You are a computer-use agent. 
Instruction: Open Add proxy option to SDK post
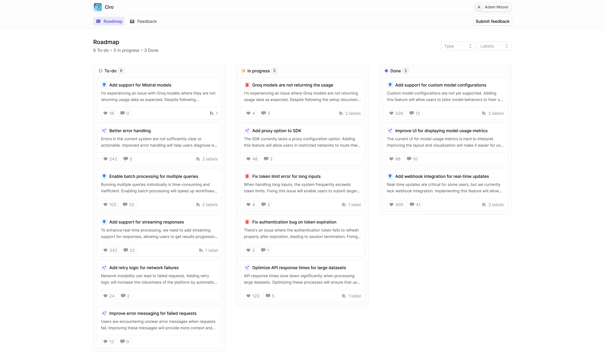(x=276, y=131)
